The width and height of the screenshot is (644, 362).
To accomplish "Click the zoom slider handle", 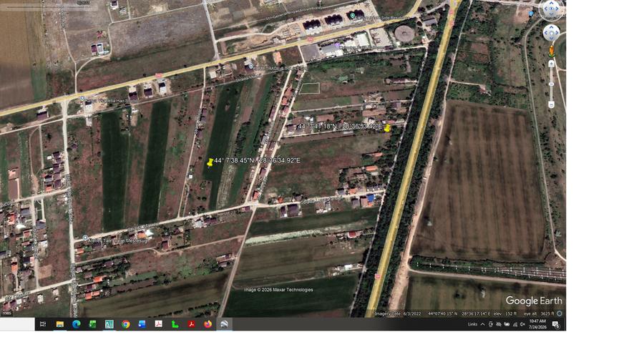I will 552,84.
